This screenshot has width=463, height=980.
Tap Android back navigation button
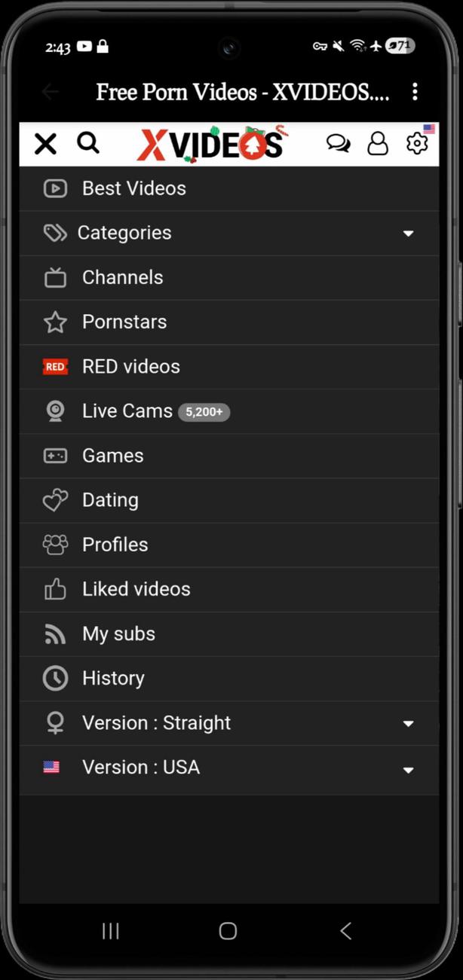(345, 931)
